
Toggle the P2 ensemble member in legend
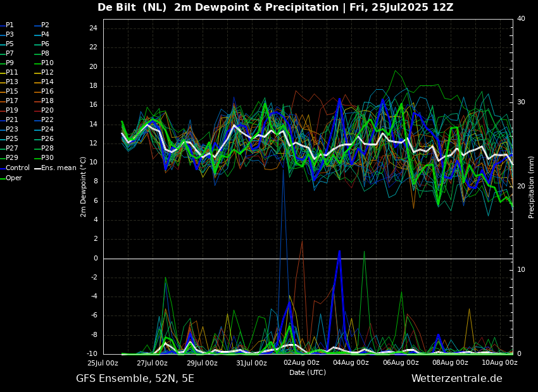click(45, 25)
